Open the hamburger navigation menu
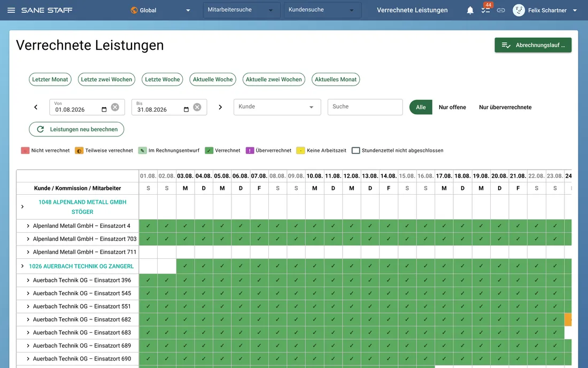This screenshot has width=588, height=368. (11, 10)
